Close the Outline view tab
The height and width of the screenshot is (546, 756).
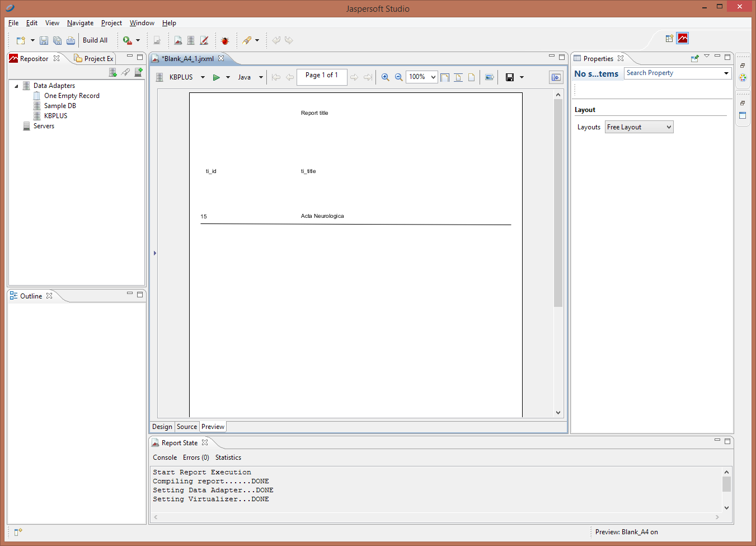(49, 296)
